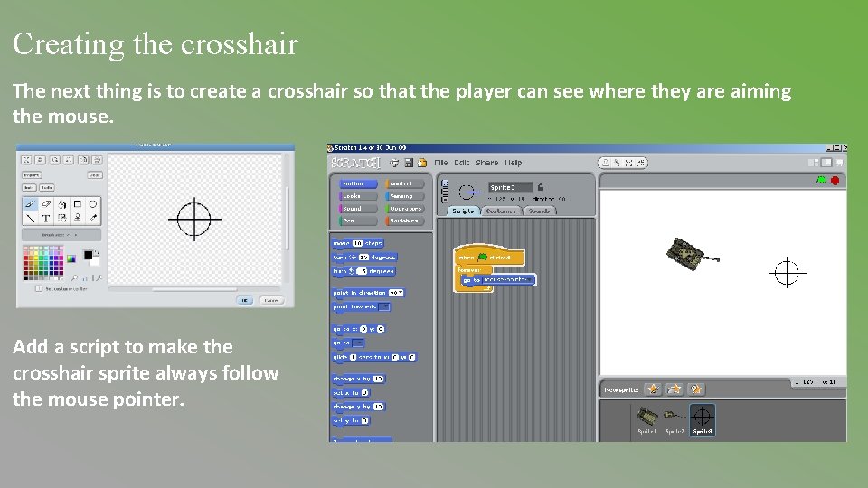This screenshot has width=868, height=488.
Task: Open the Help menu in Scratch
Action: pyautogui.click(x=514, y=163)
